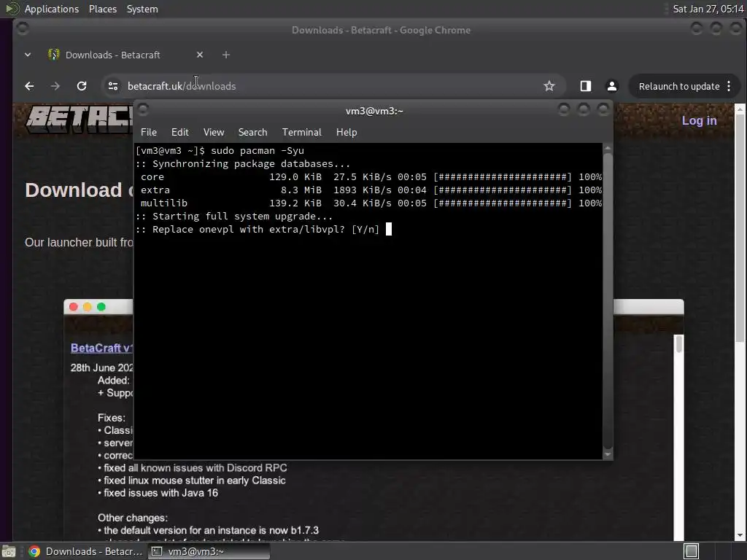This screenshot has height=560, width=747.
Task: Bookmark this page with star icon
Action: click(x=549, y=86)
